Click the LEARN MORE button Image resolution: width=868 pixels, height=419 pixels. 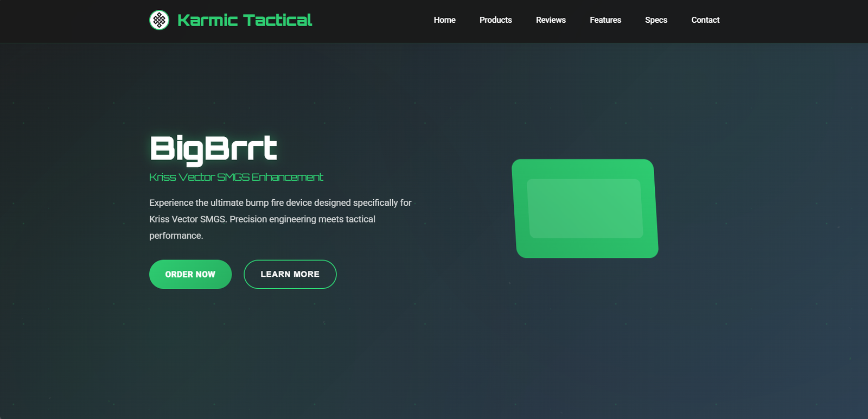pos(290,274)
